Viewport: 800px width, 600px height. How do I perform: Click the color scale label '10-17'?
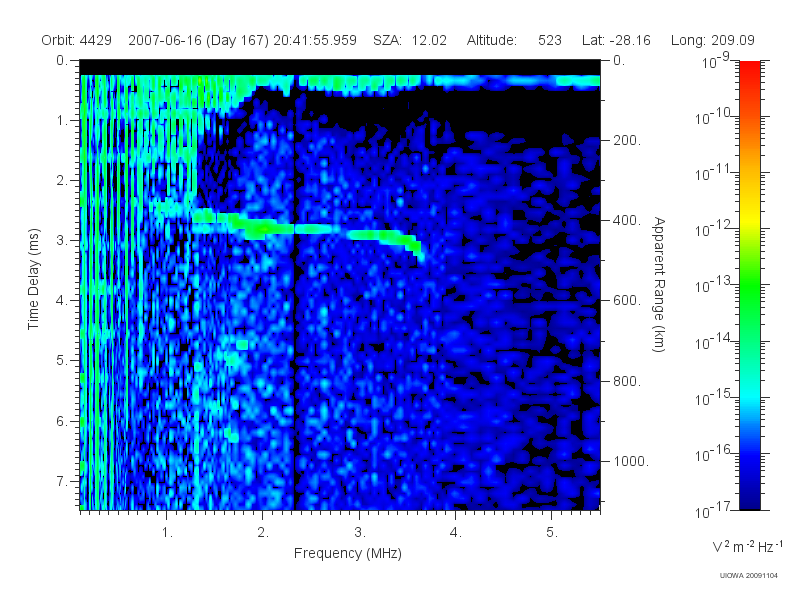[x=713, y=510]
